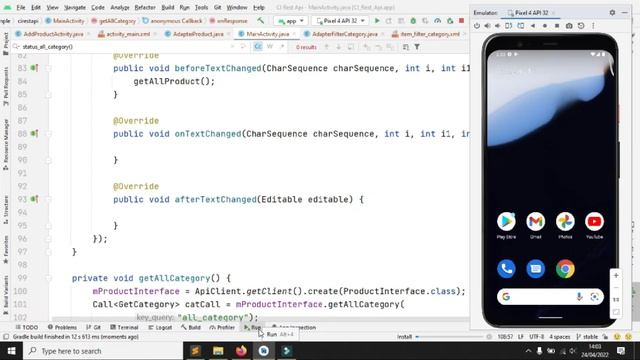This screenshot has width=640, height=360.
Task: Click filter funnel icon in search bar
Action: (417, 47)
